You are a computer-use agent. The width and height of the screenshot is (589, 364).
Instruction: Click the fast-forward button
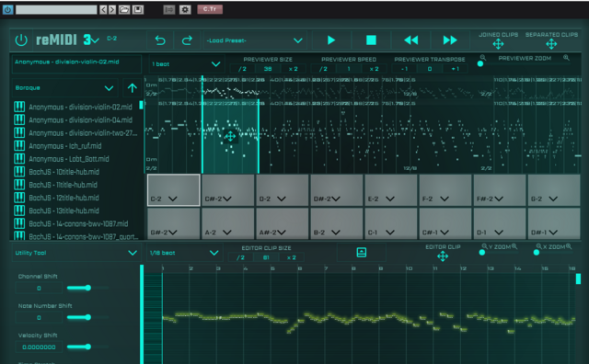[x=450, y=40]
